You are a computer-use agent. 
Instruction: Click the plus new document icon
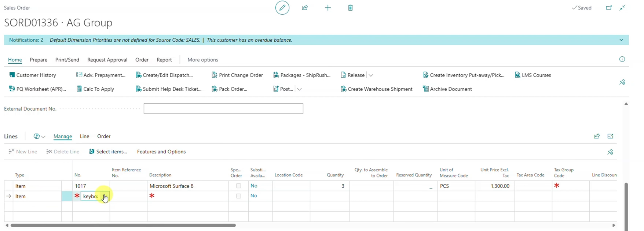click(328, 8)
